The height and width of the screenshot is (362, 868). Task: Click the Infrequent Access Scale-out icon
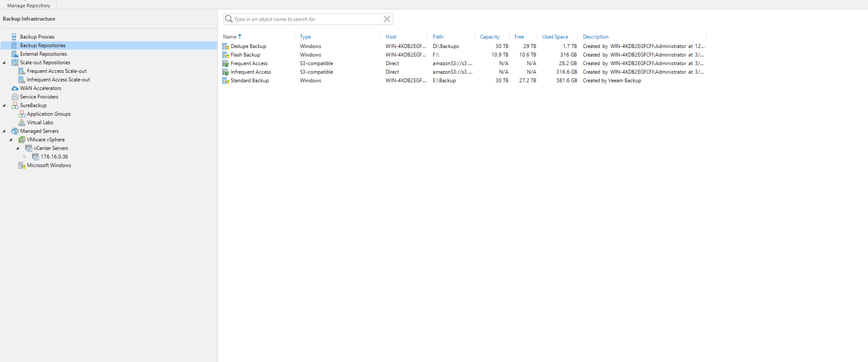coord(21,80)
